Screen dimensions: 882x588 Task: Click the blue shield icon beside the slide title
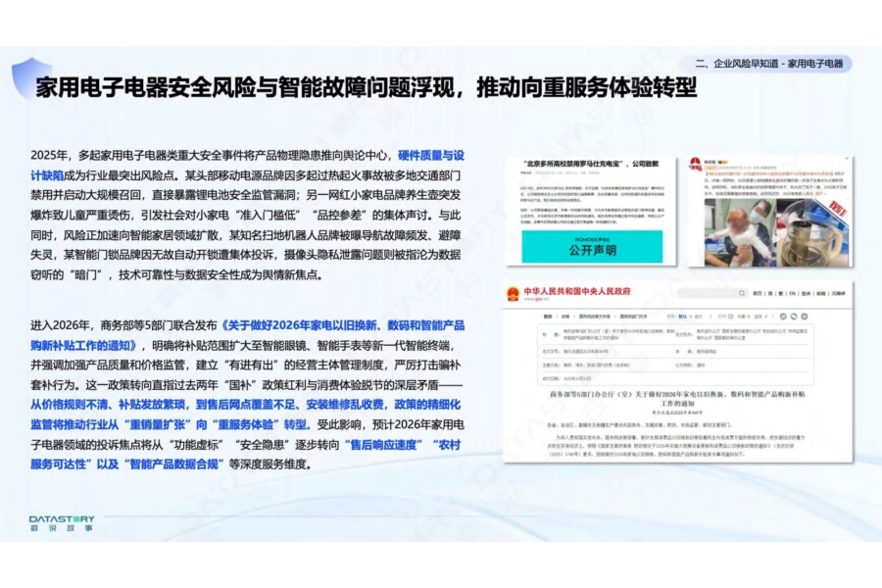coord(32,77)
